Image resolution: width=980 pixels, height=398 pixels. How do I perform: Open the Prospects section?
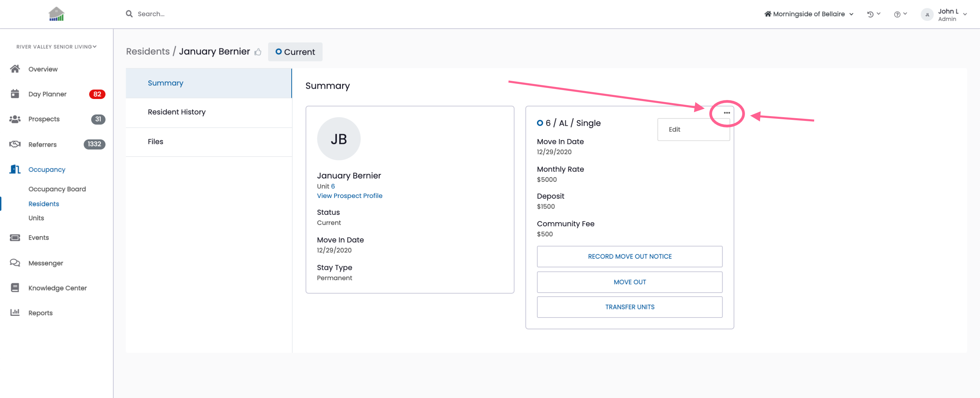pos(44,119)
